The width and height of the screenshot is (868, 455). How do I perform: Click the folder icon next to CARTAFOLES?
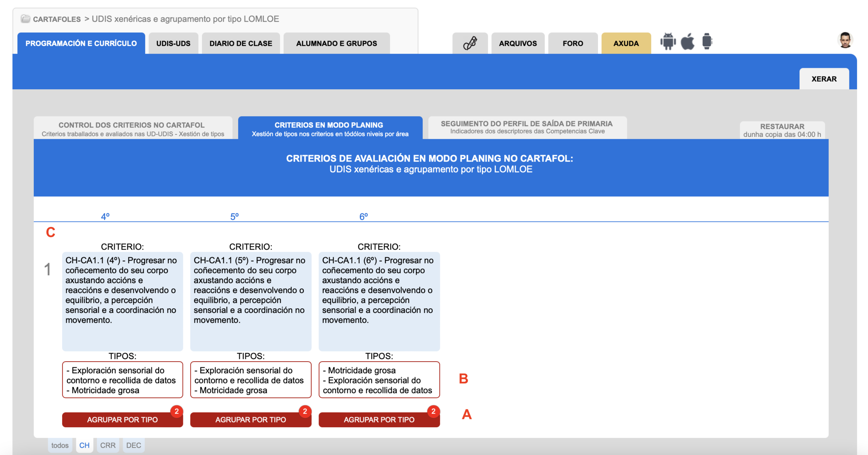pos(25,19)
